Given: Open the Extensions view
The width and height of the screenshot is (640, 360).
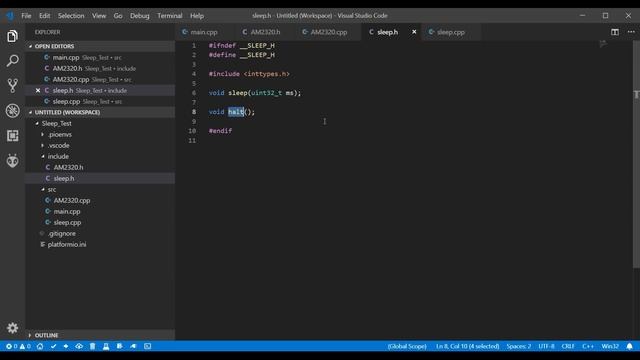Looking at the screenshot, I should 12,136.
